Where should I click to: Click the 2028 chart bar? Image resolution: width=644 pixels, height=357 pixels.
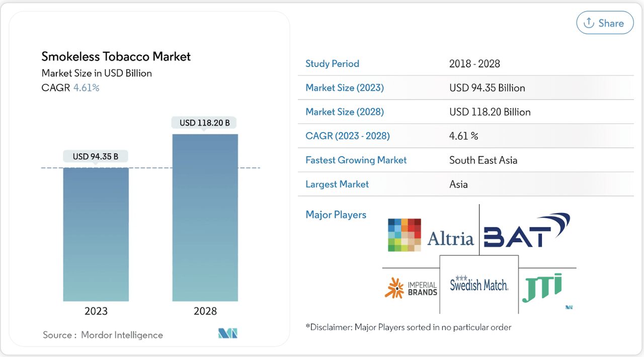click(205, 218)
